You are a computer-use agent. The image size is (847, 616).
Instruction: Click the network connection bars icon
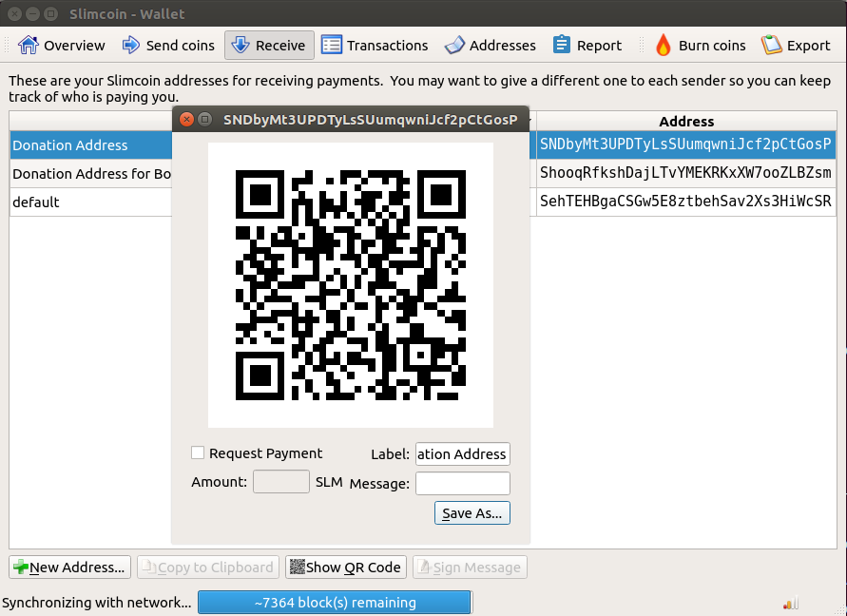(x=791, y=603)
